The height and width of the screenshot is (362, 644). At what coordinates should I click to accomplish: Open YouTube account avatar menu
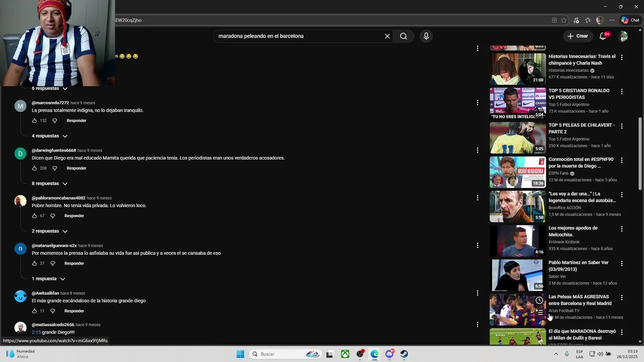[623, 36]
